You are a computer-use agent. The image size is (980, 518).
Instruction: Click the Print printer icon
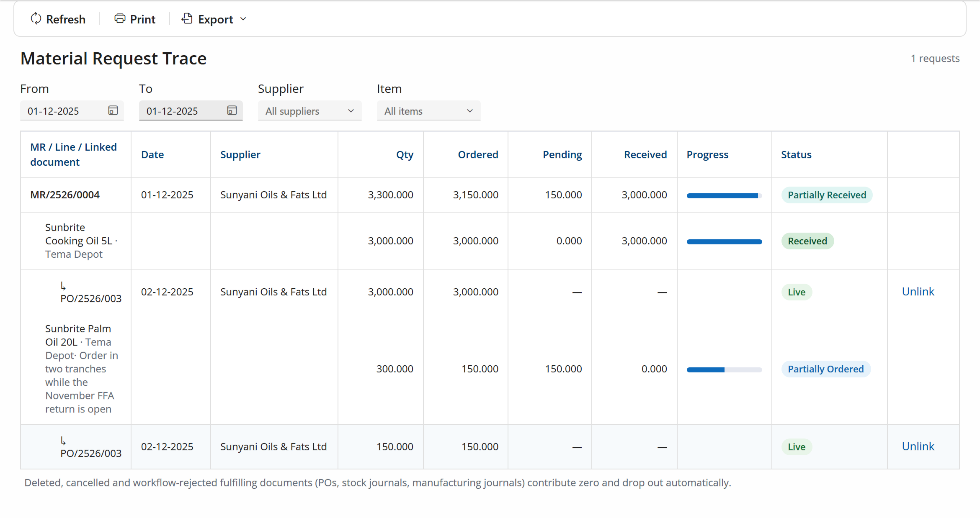(x=120, y=19)
